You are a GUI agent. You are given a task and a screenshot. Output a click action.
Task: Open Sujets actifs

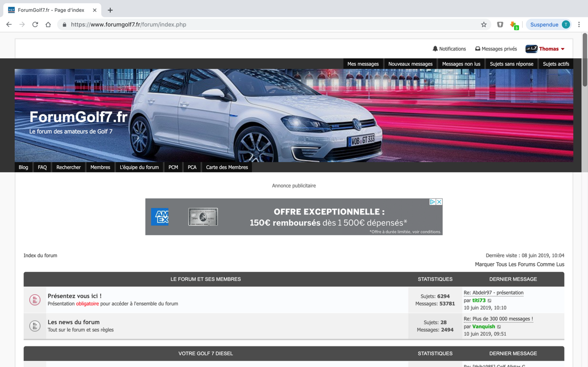[556, 64]
